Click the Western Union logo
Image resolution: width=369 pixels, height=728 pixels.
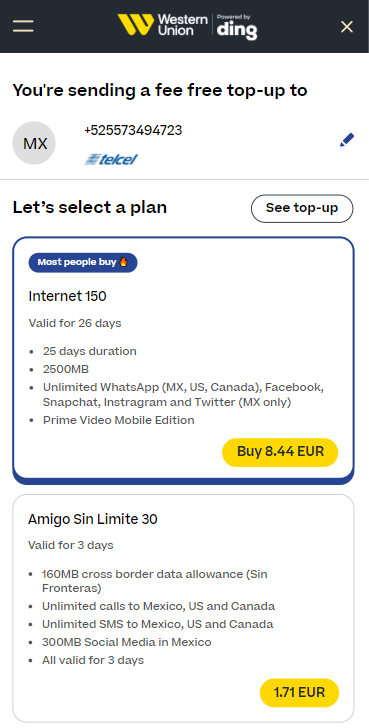pos(162,25)
